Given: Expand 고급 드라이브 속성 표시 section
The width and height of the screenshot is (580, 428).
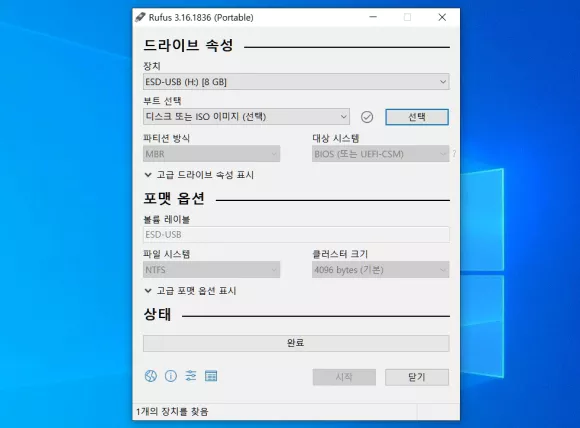Looking at the screenshot, I should tap(199, 175).
